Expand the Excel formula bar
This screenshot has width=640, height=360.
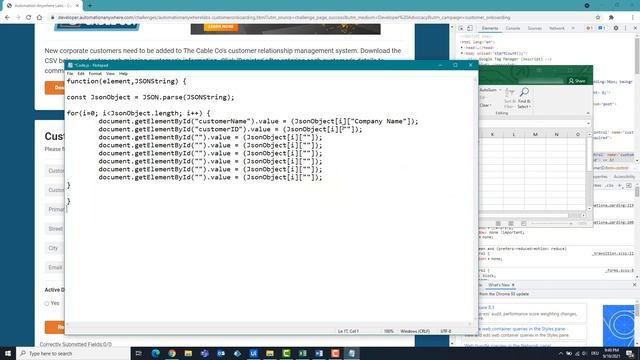pyautogui.click(x=588, y=123)
